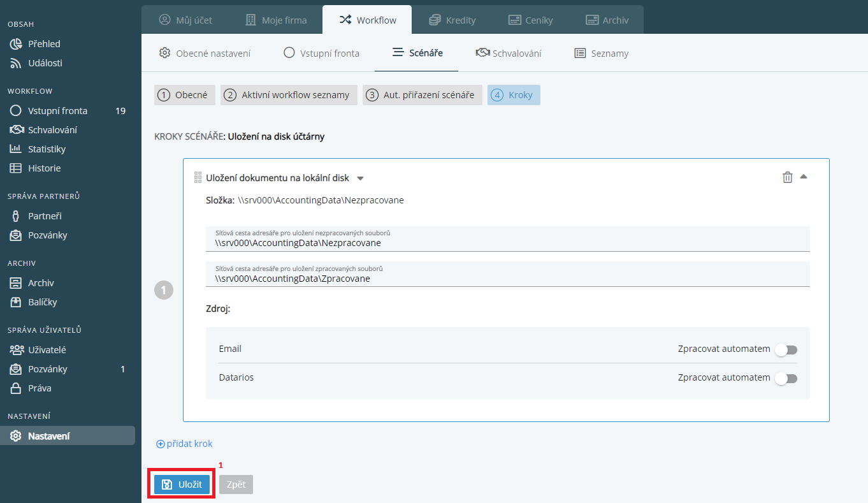This screenshot has height=503, width=868.
Task: Open Práva permissions in sidebar
Action: point(40,388)
